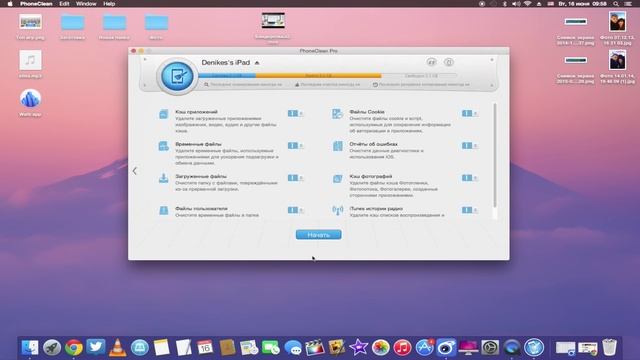Click the Файлы пользователя category icon
This screenshot has width=640, height=360.
pos(164,210)
